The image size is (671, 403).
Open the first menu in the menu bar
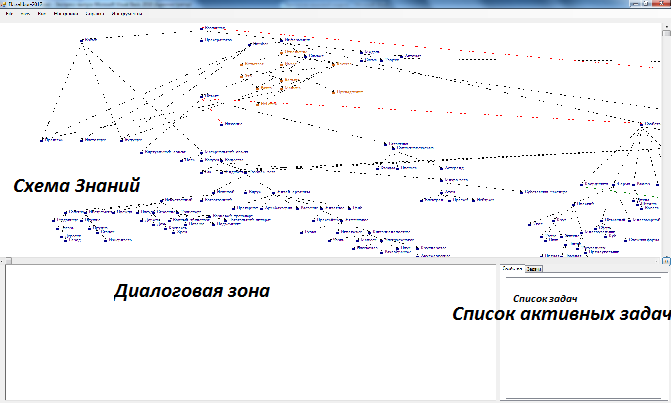9,16
